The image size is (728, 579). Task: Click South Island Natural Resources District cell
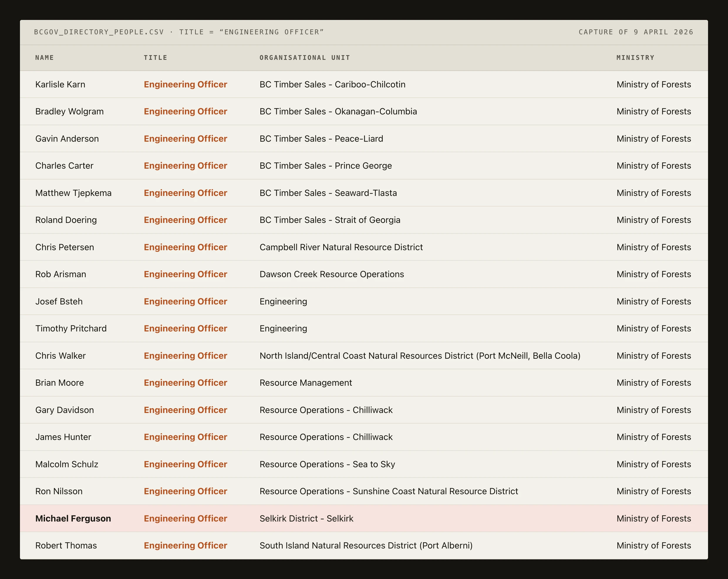tap(366, 546)
